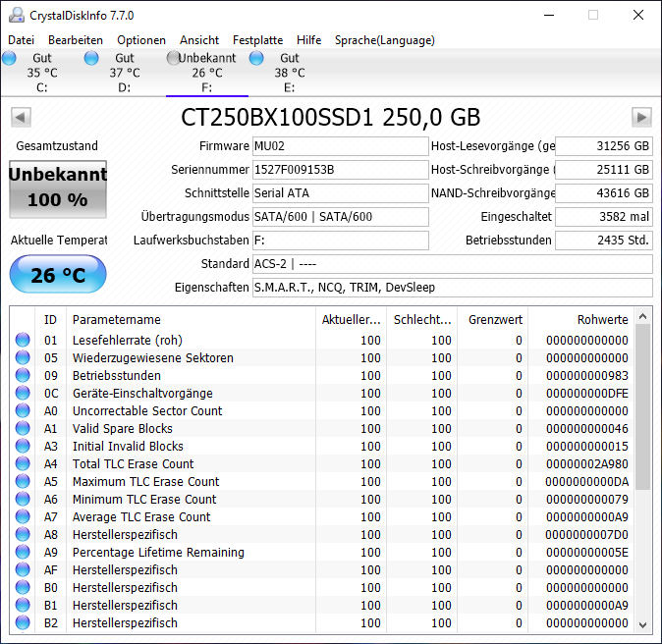This screenshot has width=662, height=644.
Task: Click status orb for row A8
Action: pyautogui.click(x=23, y=535)
